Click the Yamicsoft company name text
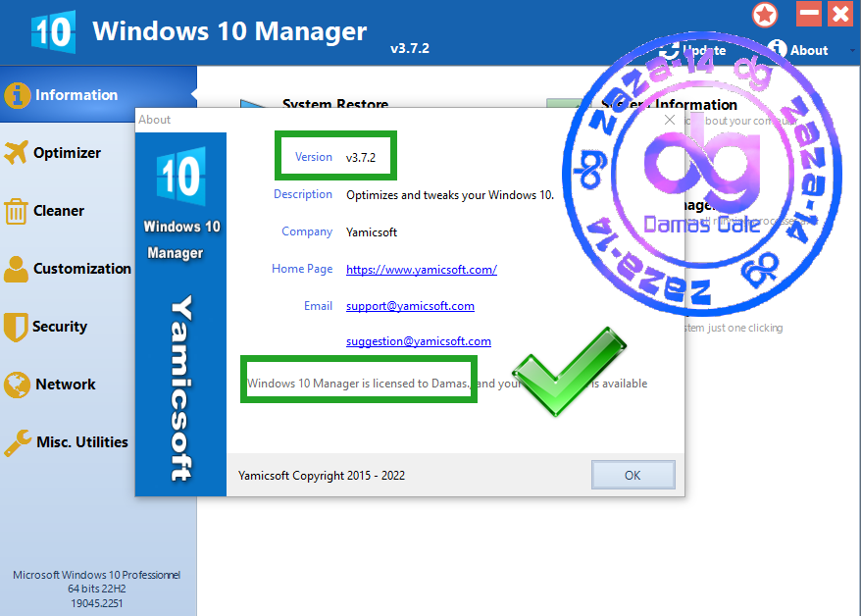The image size is (861, 616). coord(372,232)
